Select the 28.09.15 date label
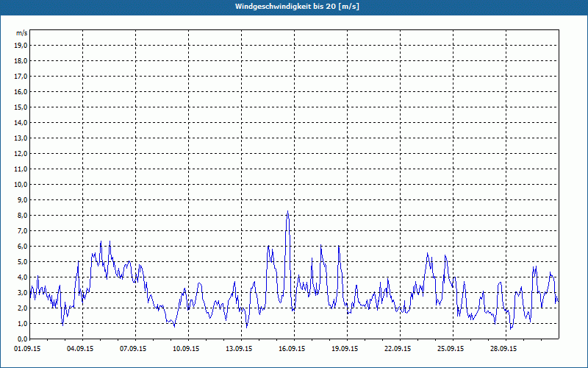This screenshot has width=588, height=368. (x=503, y=349)
